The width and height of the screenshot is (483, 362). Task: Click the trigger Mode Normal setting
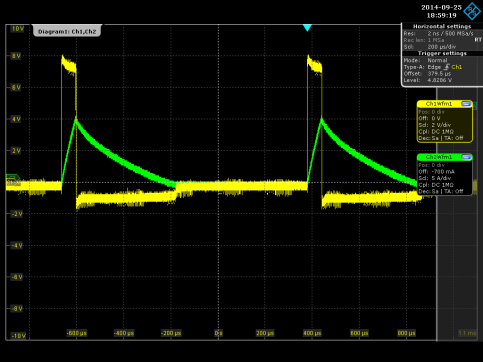coord(437,60)
